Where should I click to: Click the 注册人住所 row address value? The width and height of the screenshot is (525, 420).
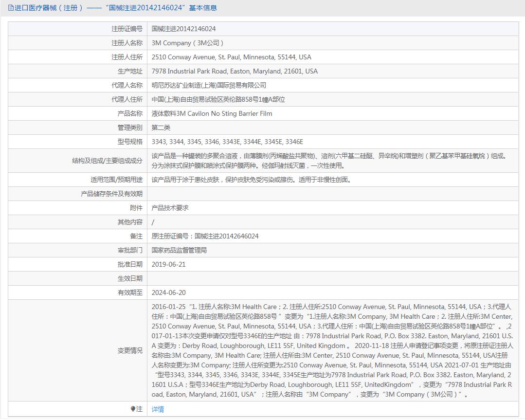pyautogui.click(x=232, y=57)
